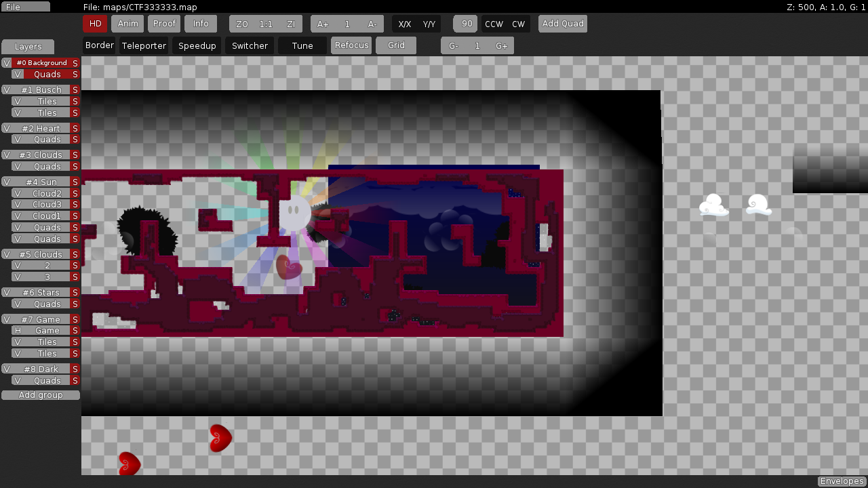Toggle the Grid overlay
Viewport: 868px width, 488px height.
395,45
